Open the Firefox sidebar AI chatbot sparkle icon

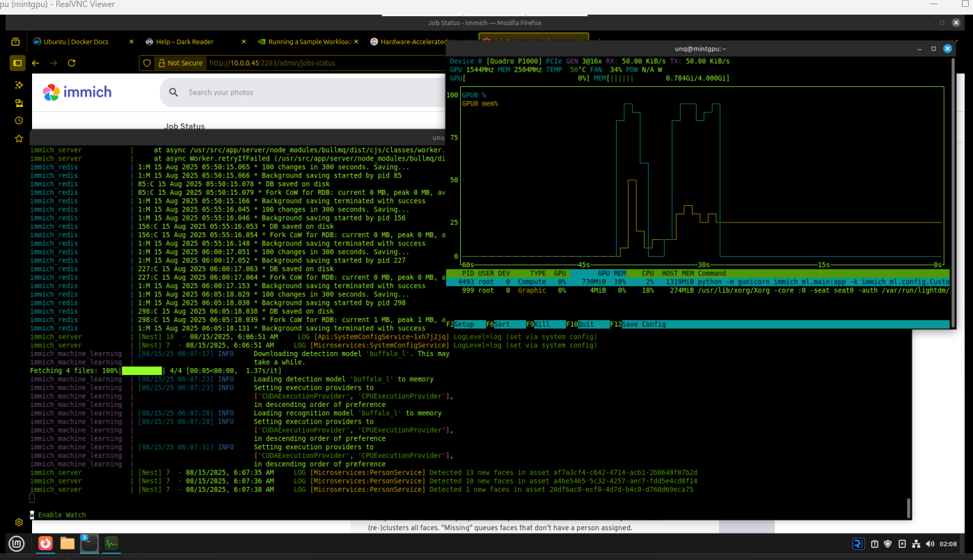19,85
